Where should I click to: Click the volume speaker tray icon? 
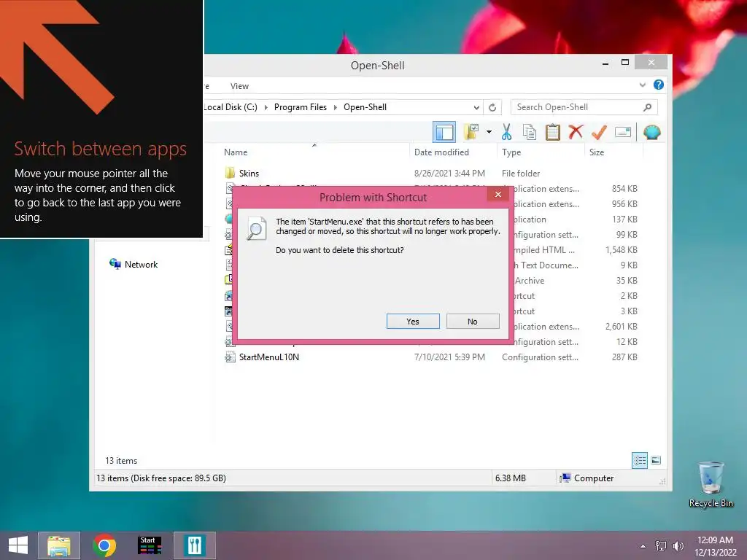coord(678,546)
